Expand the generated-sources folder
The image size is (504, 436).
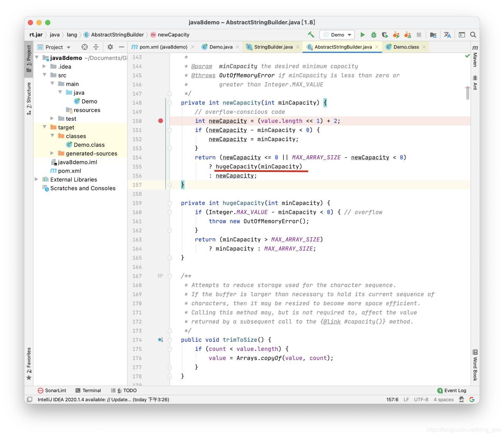[x=52, y=153]
